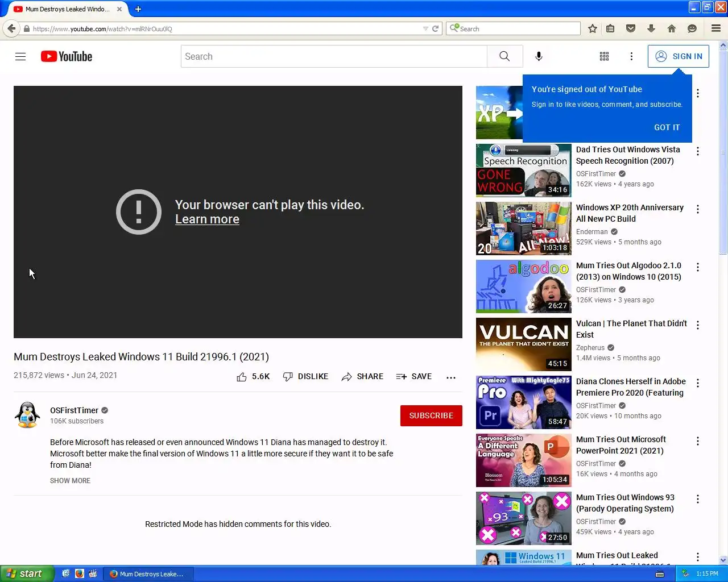This screenshot has height=582, width=728.
Task: Save page to Pocket icon
Action: (x=631, y=28)
